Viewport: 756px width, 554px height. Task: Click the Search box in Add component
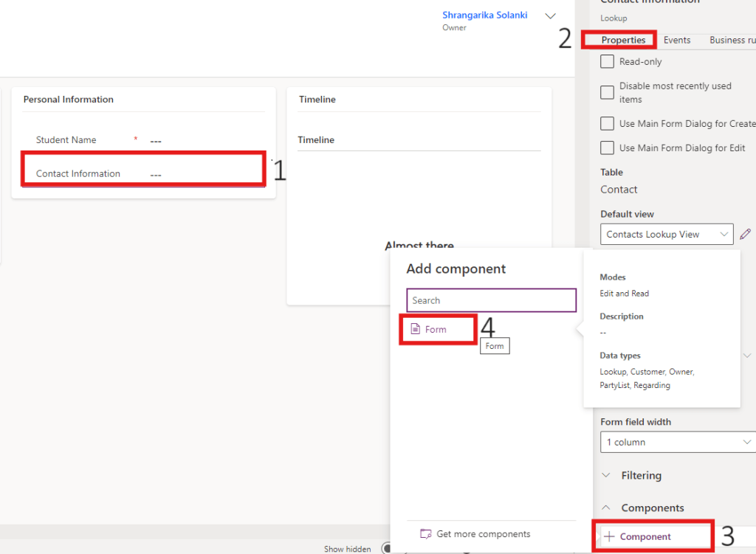[491, 300]
